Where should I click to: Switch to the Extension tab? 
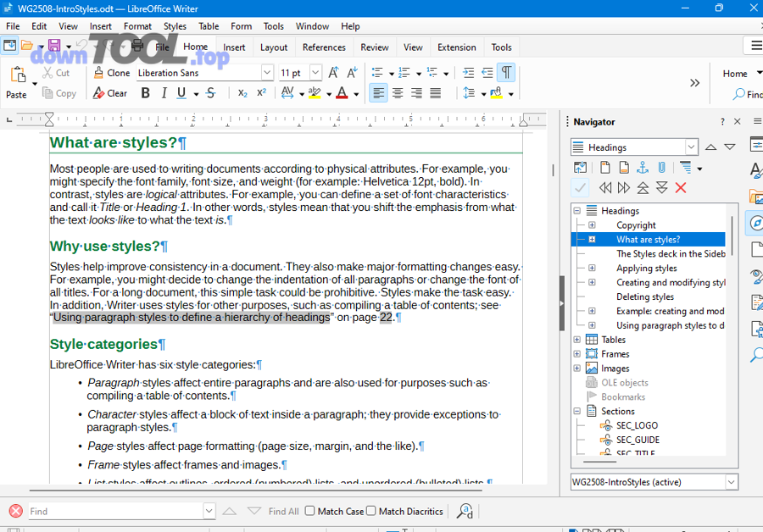click(456, 47)
